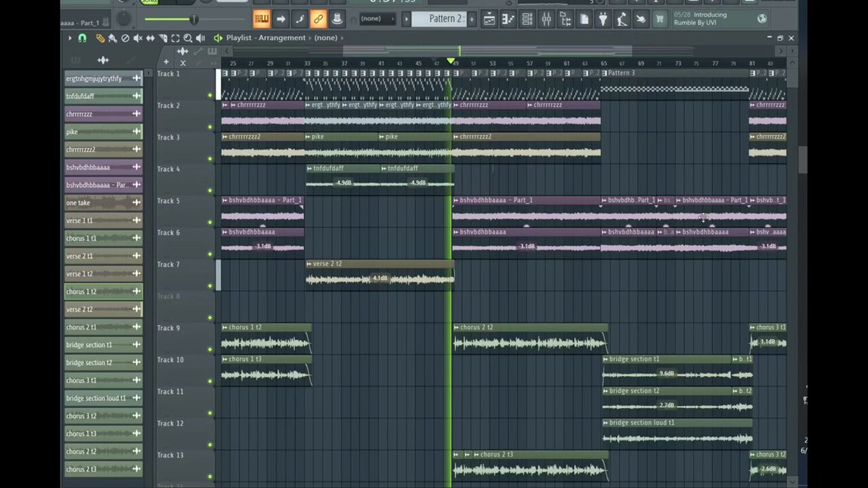
Task: Click the countdown arrow button in toolbar
Action: [x=281, y=19]
